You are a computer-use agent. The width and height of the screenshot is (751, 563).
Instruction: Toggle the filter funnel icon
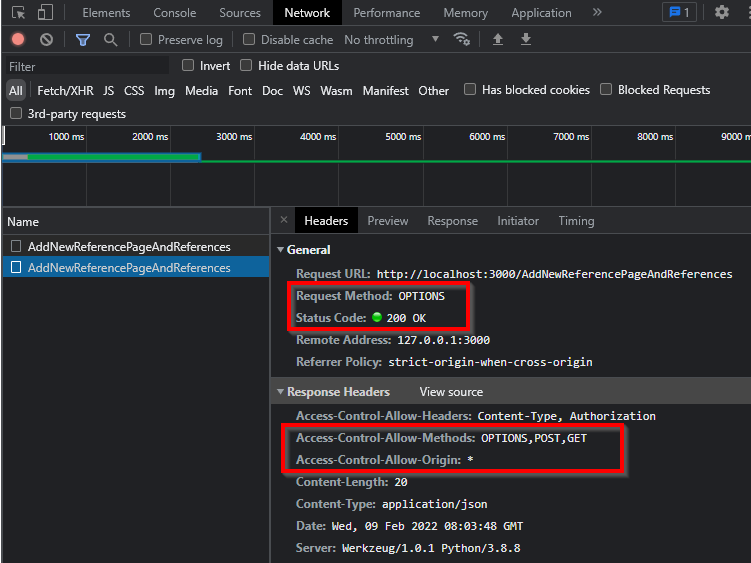[x=83, y=39]
